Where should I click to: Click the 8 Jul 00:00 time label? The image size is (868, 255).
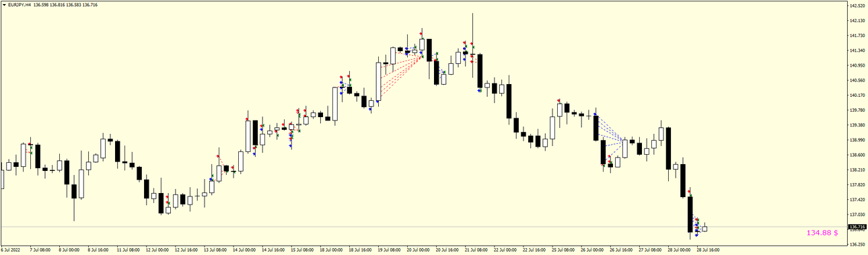69,250
